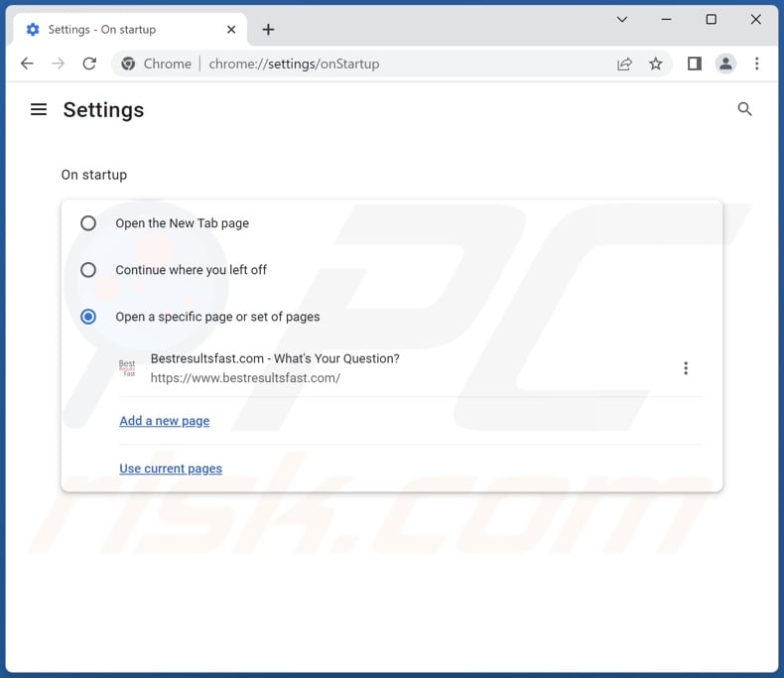Toggle the browser side panel
Viewport: 784px width, 678px height.
(x=695, y=64)
